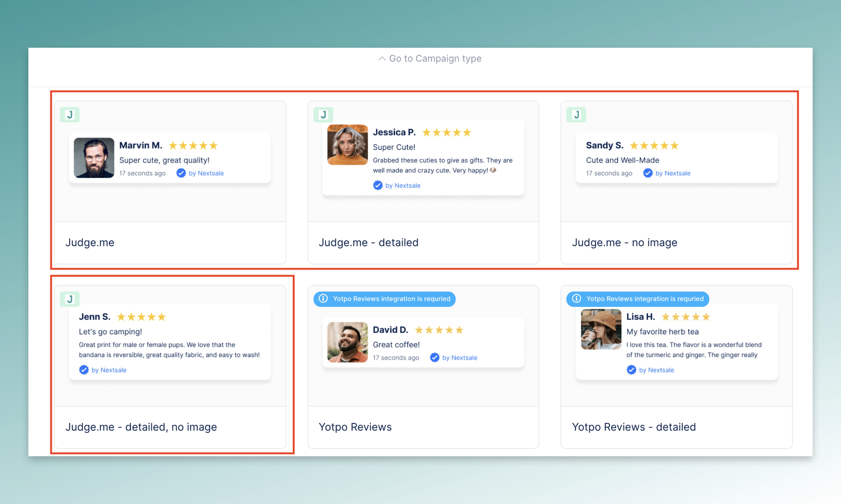Choose the Judge.me - detailed template

coord(368,243)
